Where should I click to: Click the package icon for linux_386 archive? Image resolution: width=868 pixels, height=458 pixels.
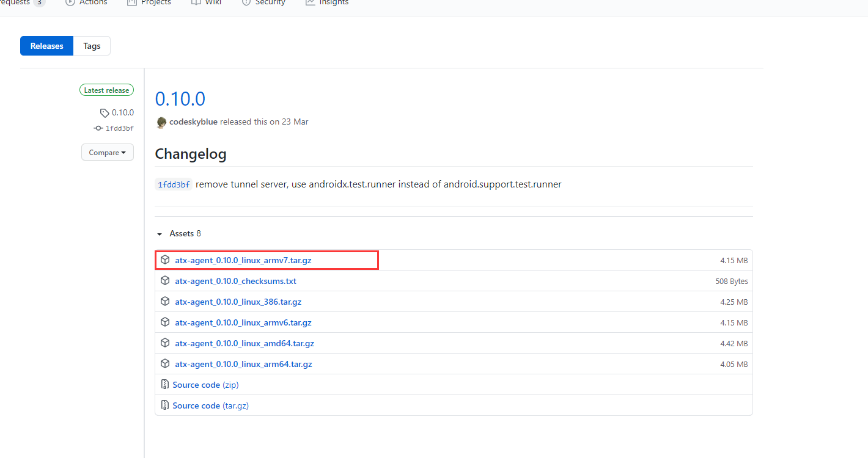(165, 301)
